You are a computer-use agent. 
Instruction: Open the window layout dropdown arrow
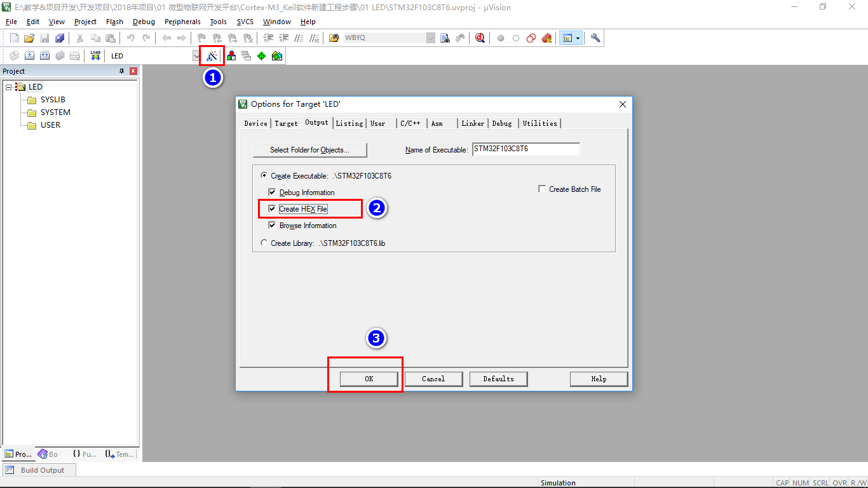point(578,38)
